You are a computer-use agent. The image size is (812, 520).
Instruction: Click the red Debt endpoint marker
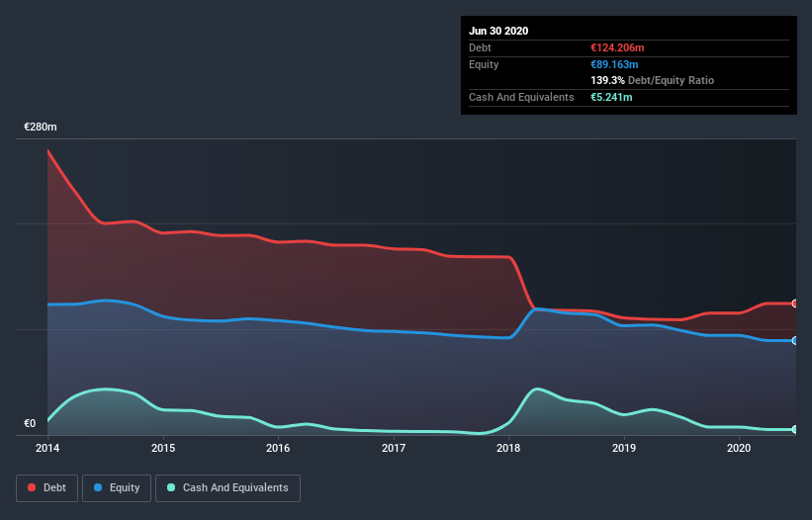795,303
